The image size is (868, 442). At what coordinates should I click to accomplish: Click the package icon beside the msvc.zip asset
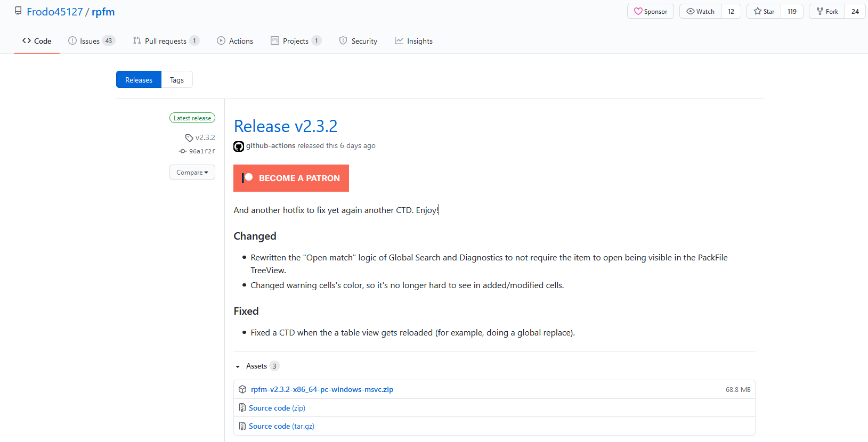click(242, 389)
